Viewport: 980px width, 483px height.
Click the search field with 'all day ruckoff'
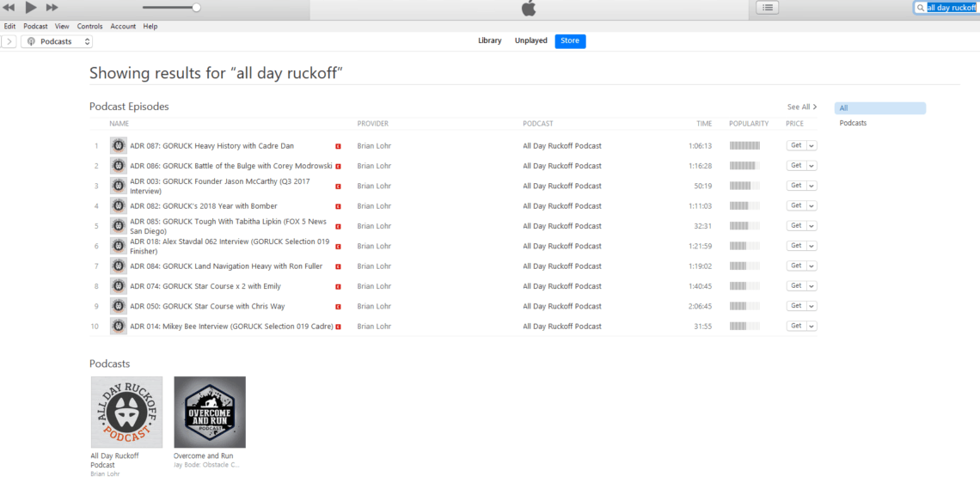coord(946,8)
